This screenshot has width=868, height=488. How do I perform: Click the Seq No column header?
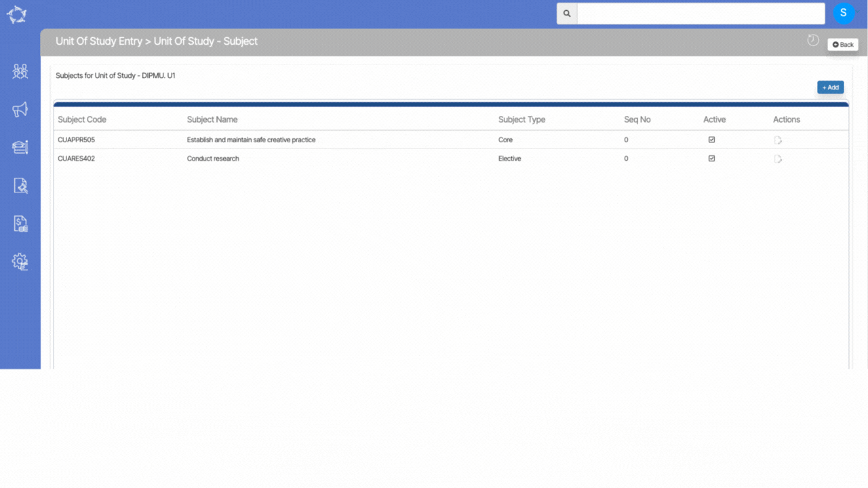tap(637, 119)
